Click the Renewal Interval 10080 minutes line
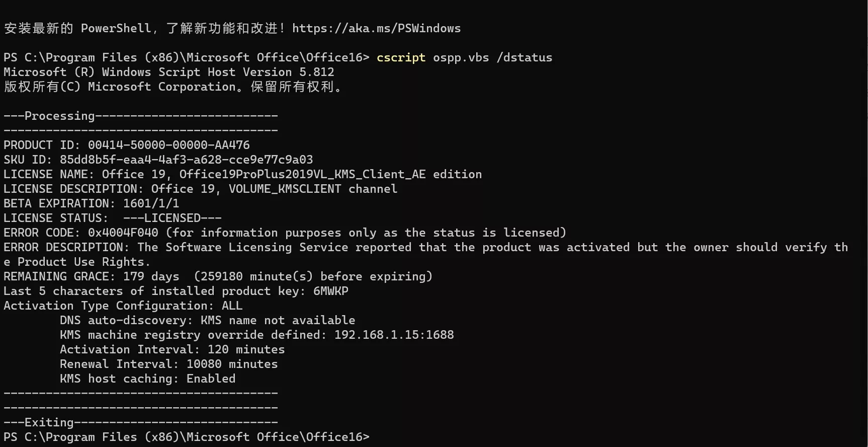868x447 pixels. click(x=168, y=364)
